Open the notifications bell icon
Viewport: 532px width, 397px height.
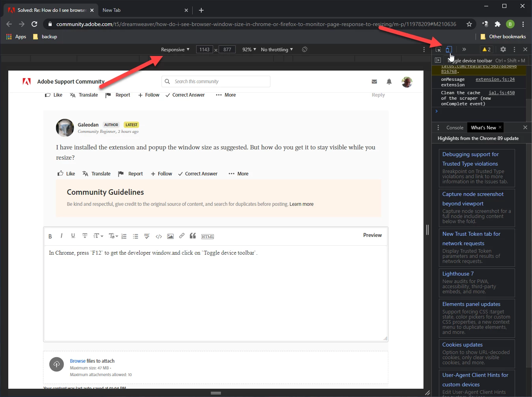(x=389, y=82)
